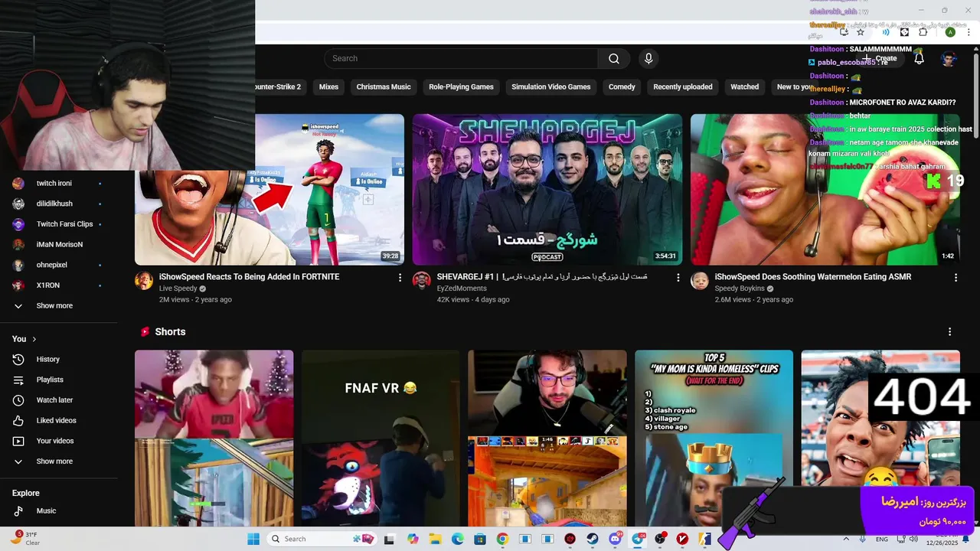
Task: Play the SHEVARGEJ podcast video thumbnail
Action: pos(547,190)
